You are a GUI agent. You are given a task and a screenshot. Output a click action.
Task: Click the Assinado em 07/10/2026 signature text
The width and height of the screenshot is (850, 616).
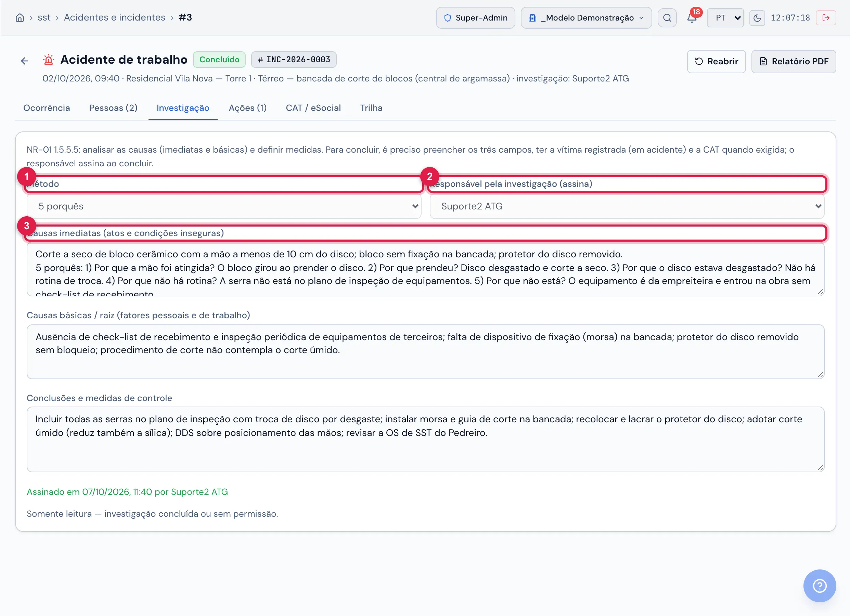(x=127, y=492)
